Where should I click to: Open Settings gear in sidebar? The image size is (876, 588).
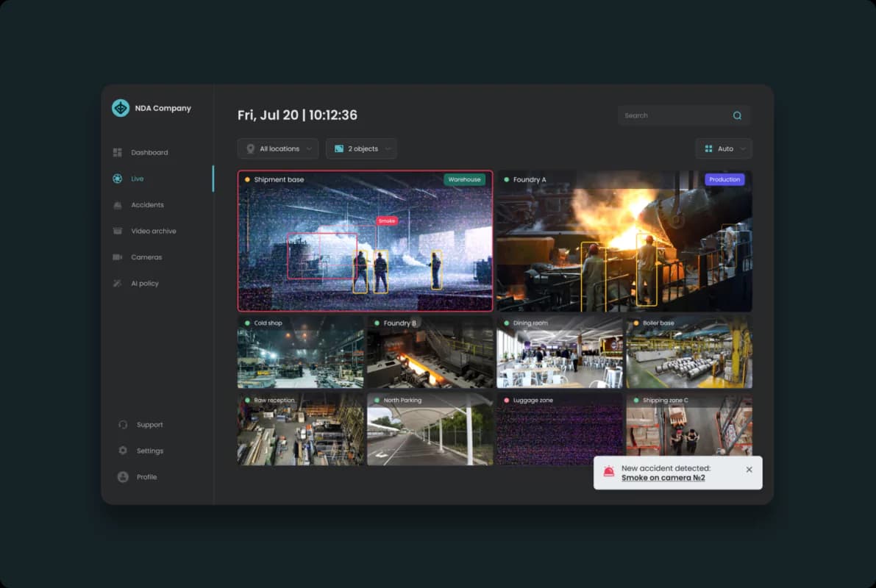(x=123, y=451)
